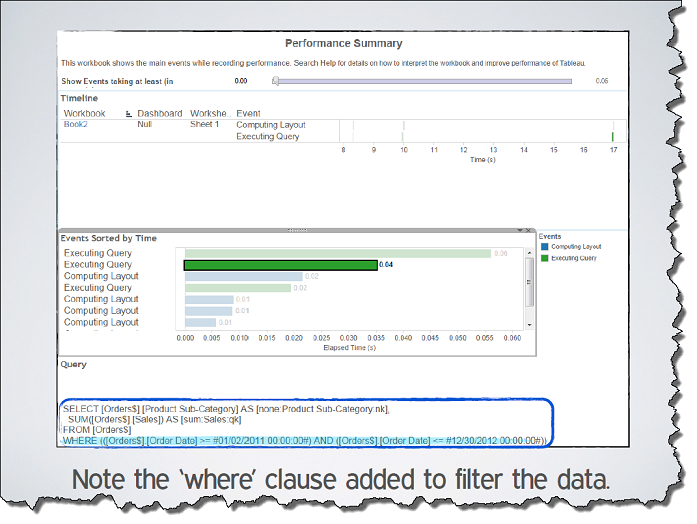The height and width of the screenshot is (524, 697).
Task: Click the Event column header in Timeline
Action: tap(249, 114)
